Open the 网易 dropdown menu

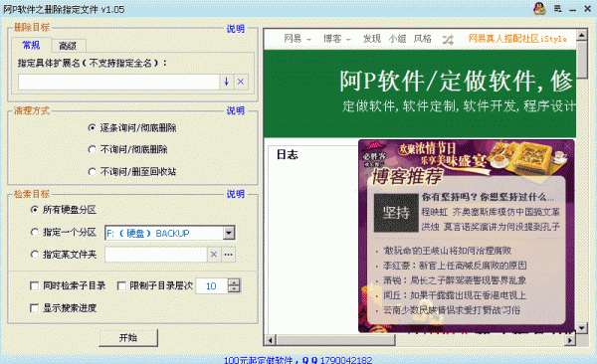[298, 39]
